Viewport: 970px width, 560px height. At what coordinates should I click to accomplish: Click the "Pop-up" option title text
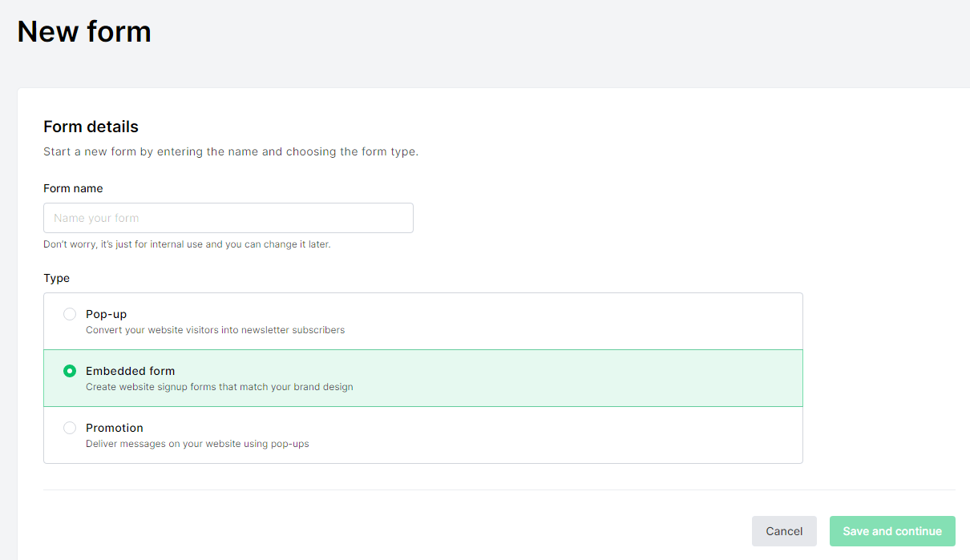coord(106,314)
